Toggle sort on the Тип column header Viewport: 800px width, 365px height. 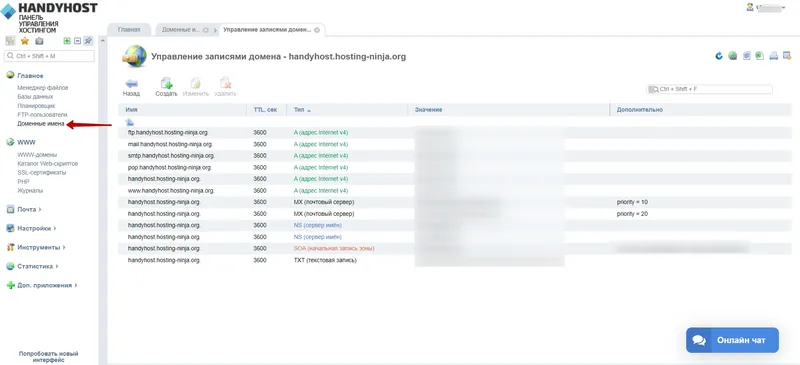[x=347, y=110]
